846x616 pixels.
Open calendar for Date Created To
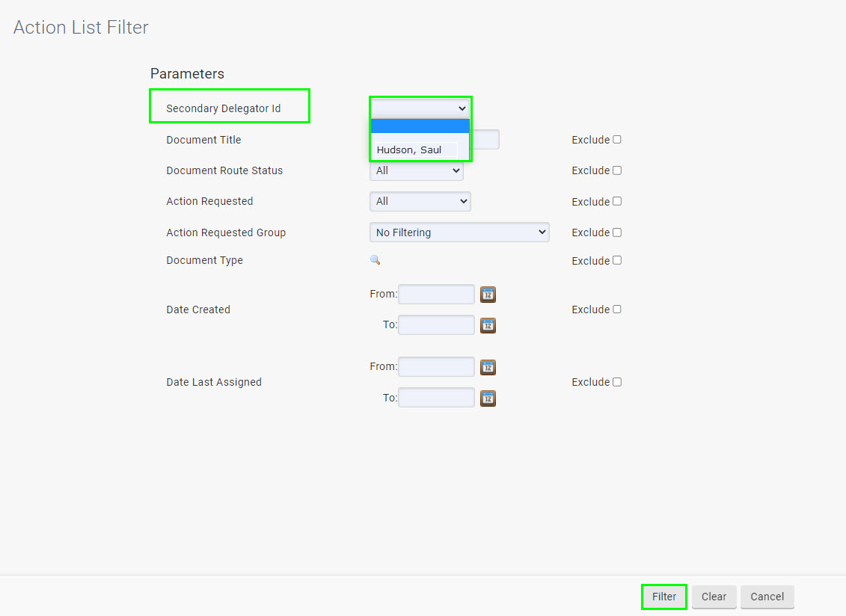(488, 325)
